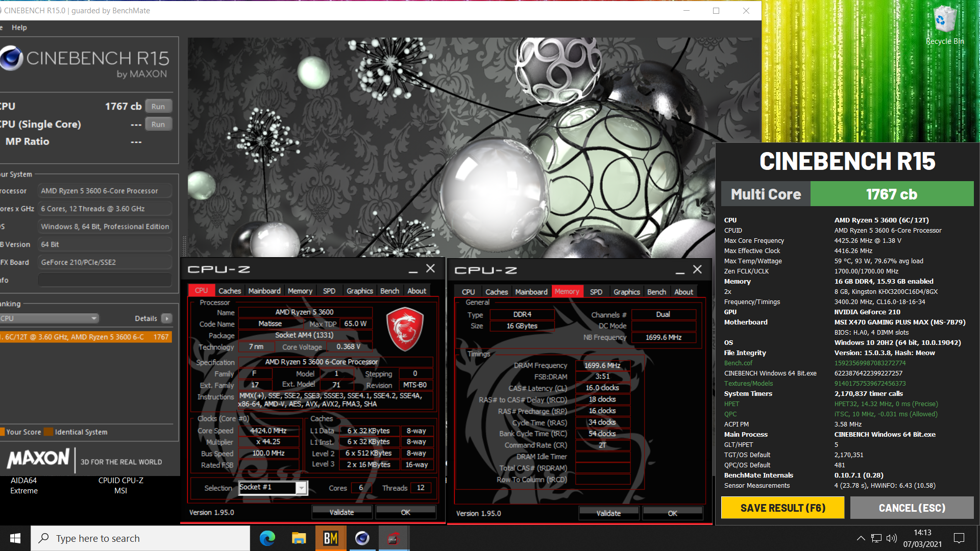Click the Cinebench R15 logo sphere

(x=11, y=58)
